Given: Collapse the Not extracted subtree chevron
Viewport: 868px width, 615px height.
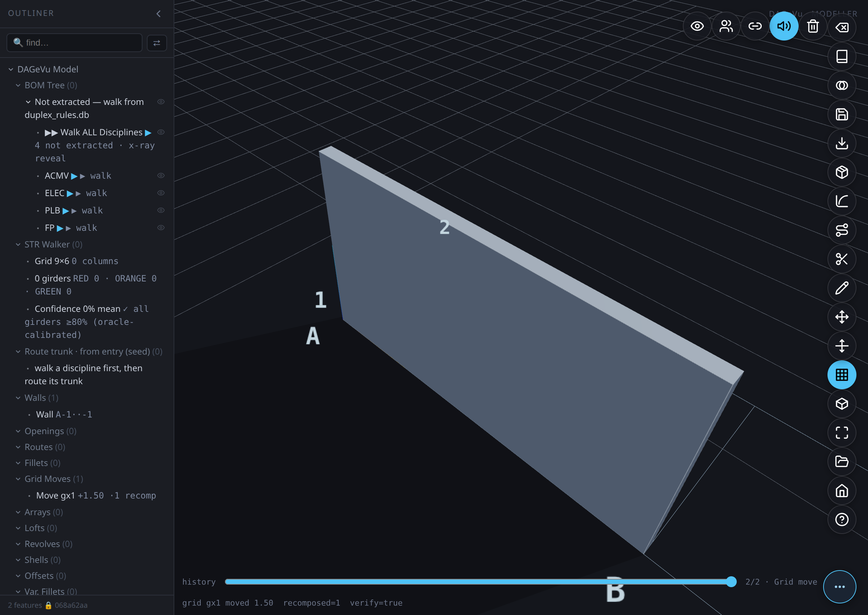Looking at the screenshot, I should [28, 102].
